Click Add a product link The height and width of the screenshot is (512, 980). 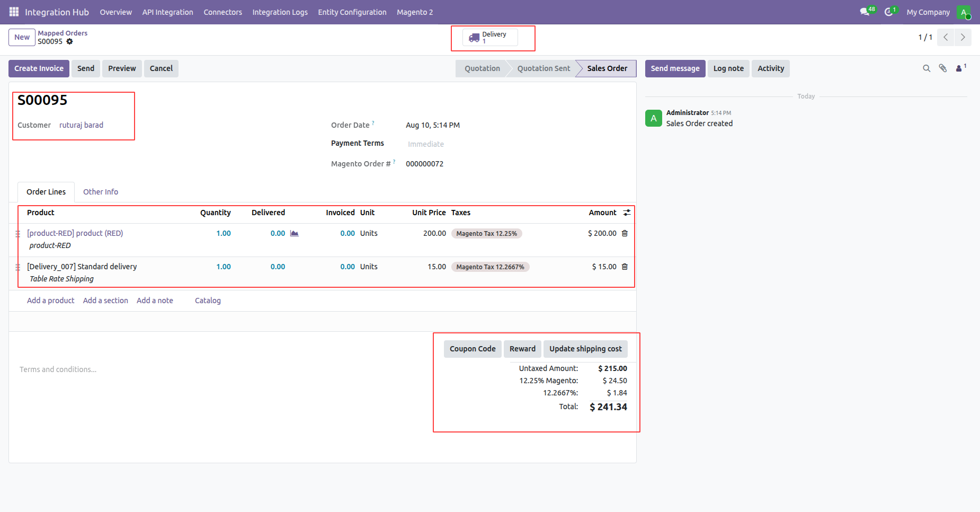(x=51, y=301)
